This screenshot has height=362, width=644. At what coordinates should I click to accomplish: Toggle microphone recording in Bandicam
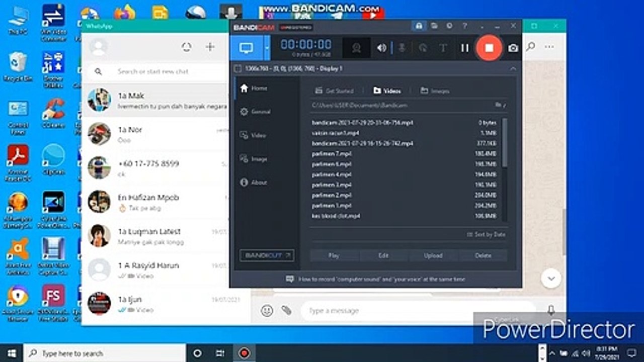402,48
